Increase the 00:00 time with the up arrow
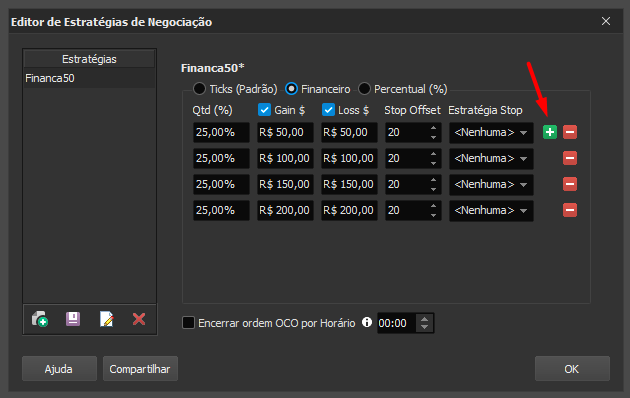Image resolution: width=630 pixels, height=398 pixels. 425,319
